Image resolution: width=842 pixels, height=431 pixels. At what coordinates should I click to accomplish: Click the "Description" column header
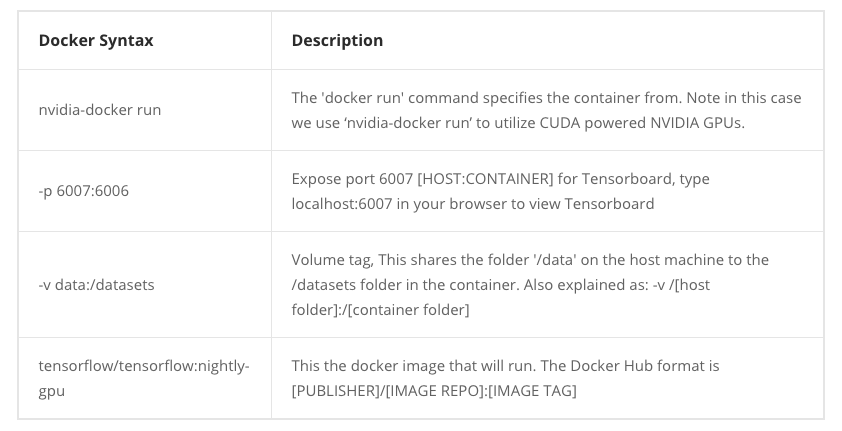point(337,41)
